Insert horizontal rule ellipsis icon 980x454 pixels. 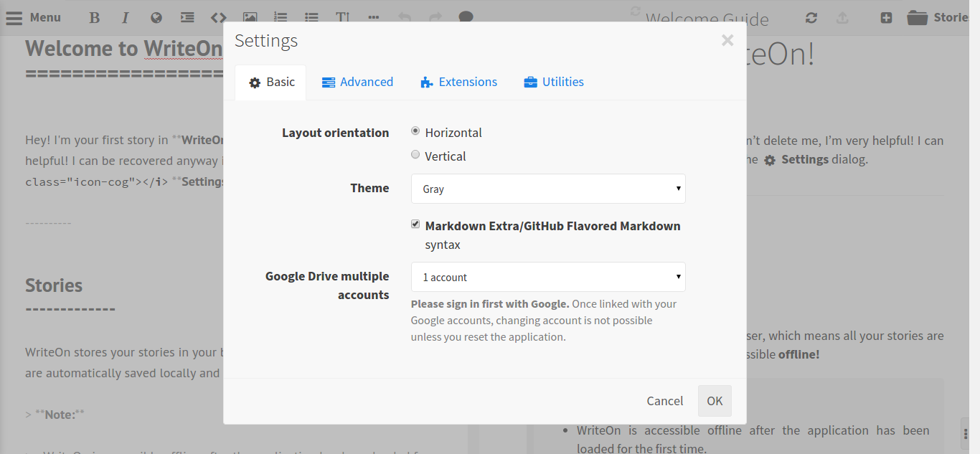(373, 18)
